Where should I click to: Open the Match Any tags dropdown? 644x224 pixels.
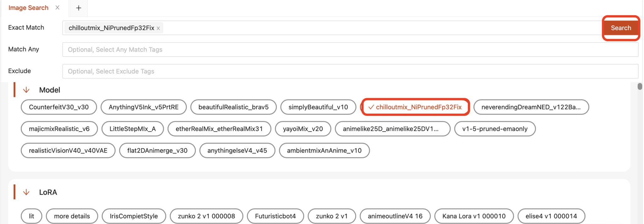[x=350, y=50]
